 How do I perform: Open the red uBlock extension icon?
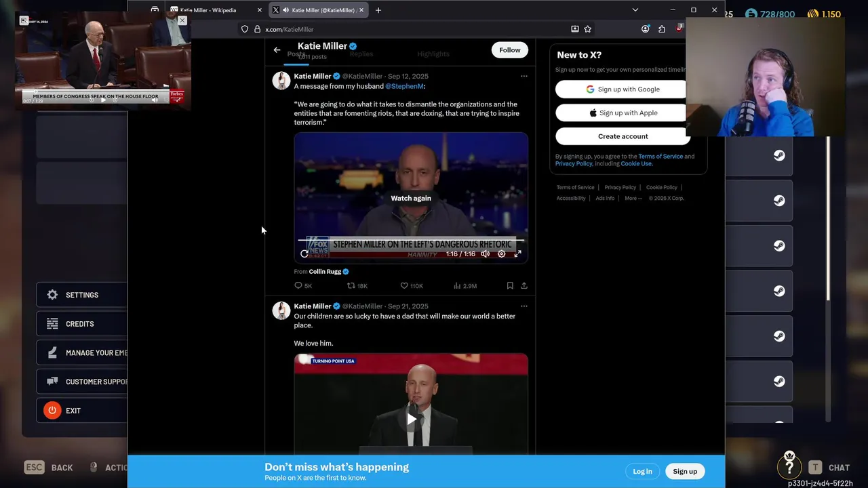point(679,28)
